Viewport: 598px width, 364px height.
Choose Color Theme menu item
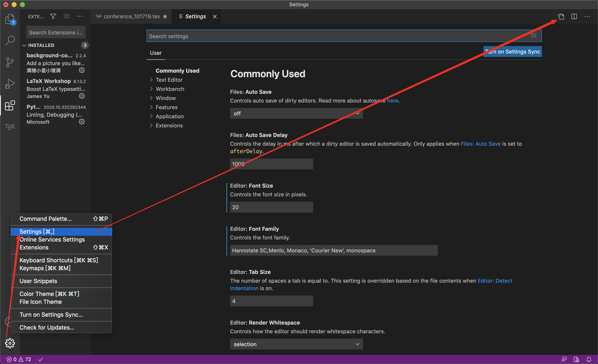61,294
